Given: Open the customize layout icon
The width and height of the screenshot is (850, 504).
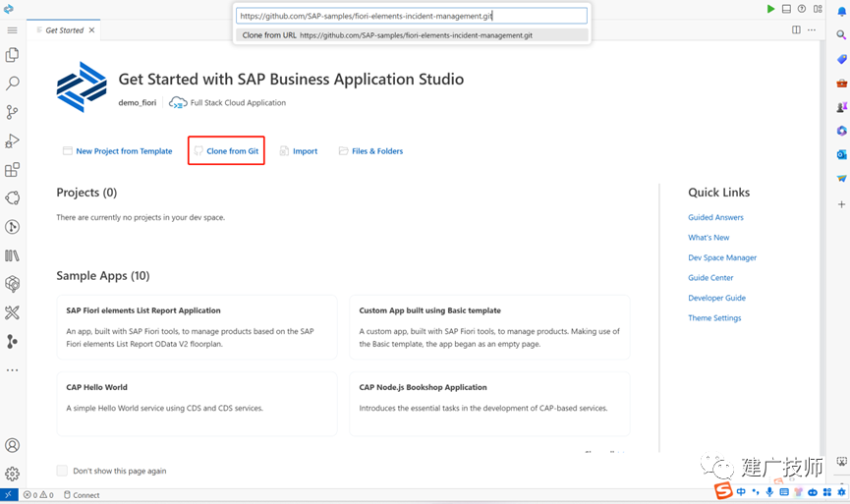Looking at the screenshot, I should point(818,9).
